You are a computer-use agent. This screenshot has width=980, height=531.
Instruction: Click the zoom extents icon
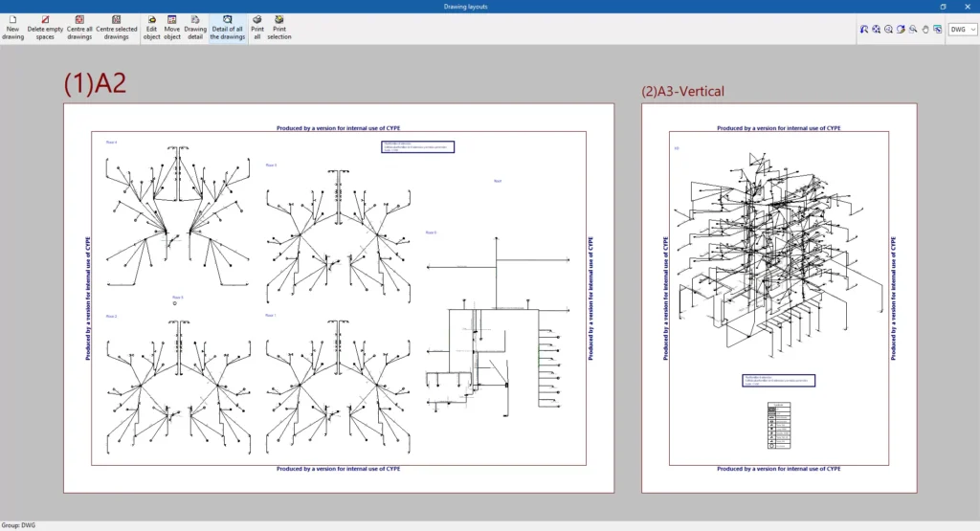[x=876, y=30]
